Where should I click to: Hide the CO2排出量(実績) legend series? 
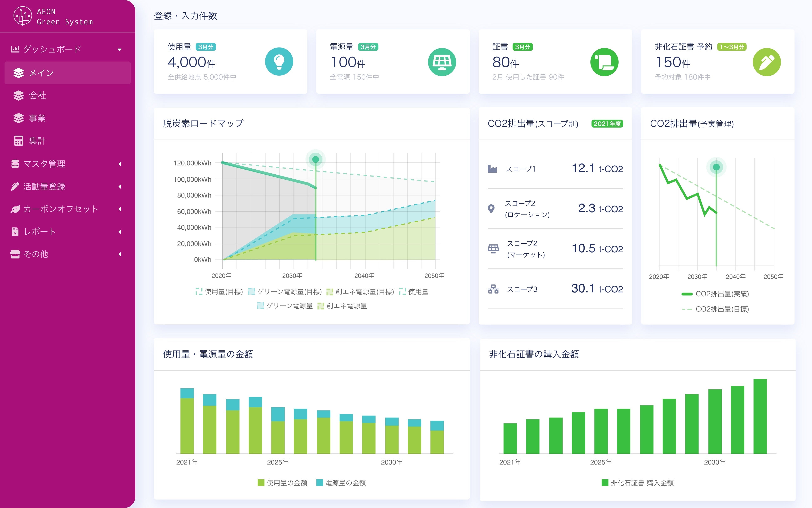(715, 294)
